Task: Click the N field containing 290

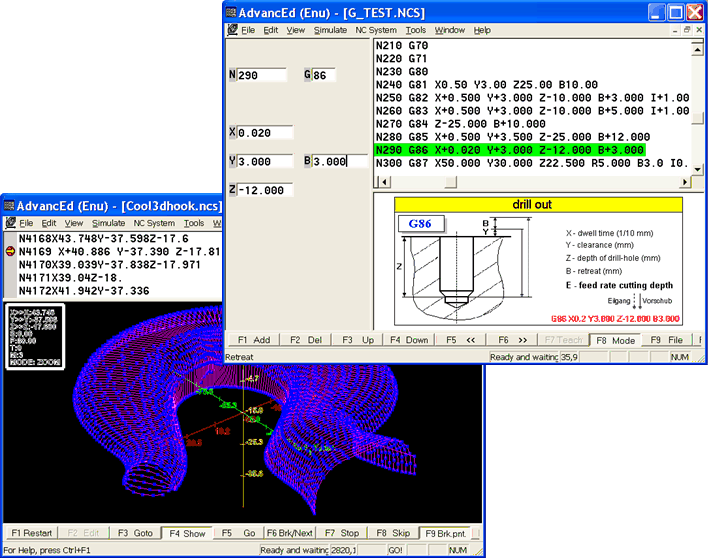Action: coord(261,75)
